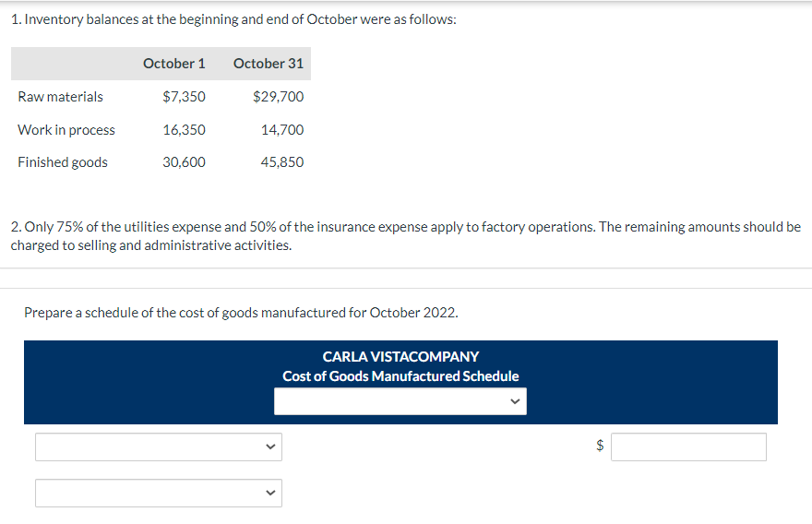
Task: Click the Cost of Goods Manufactured Schedule title
Action: pyautogui.click(x=400, y=376)
